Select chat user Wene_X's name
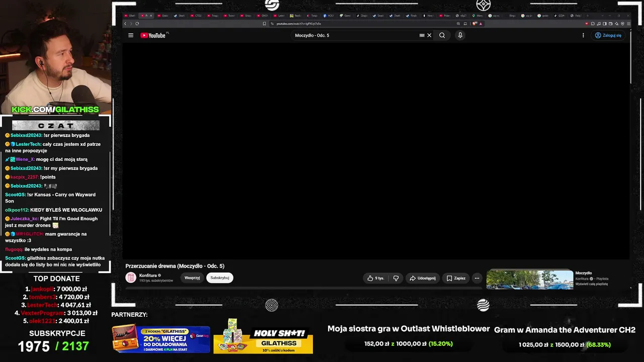The width and height of the screenshot is (644, 362). (25, 159)
